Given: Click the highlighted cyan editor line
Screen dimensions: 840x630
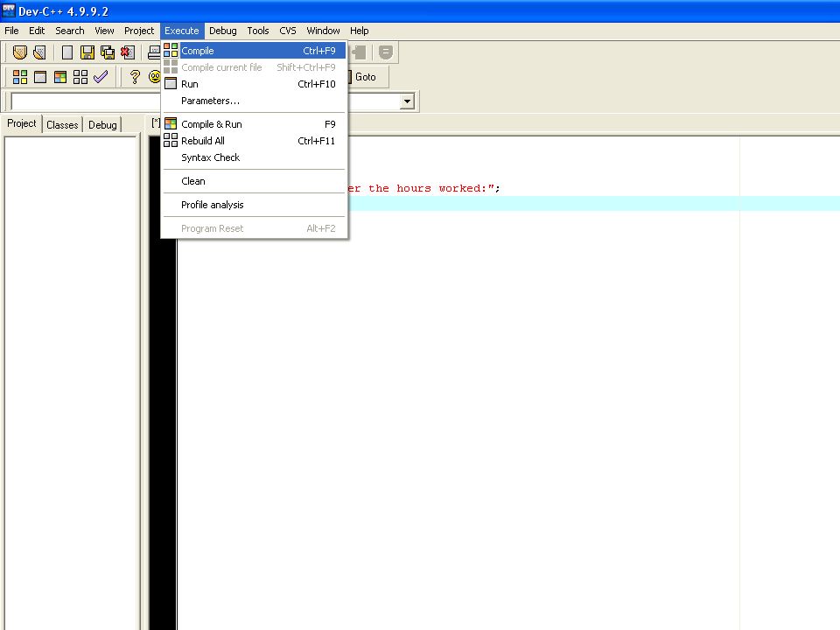Looking at the screenshot, I should (594, 204).
